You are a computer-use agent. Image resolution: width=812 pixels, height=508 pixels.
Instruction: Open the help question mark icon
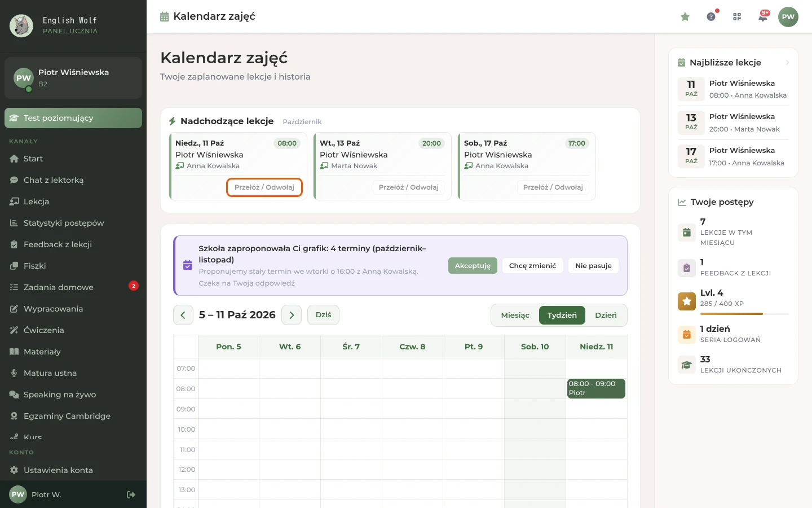(711, 17)
